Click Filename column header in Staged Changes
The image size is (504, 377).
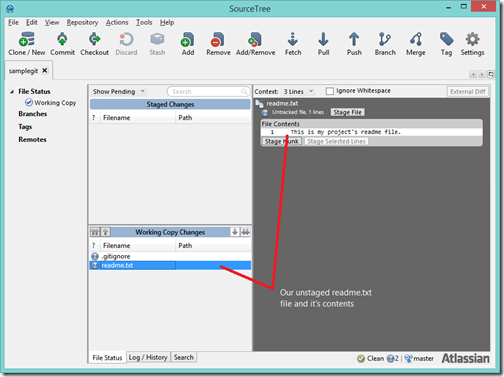click(138, 118)
